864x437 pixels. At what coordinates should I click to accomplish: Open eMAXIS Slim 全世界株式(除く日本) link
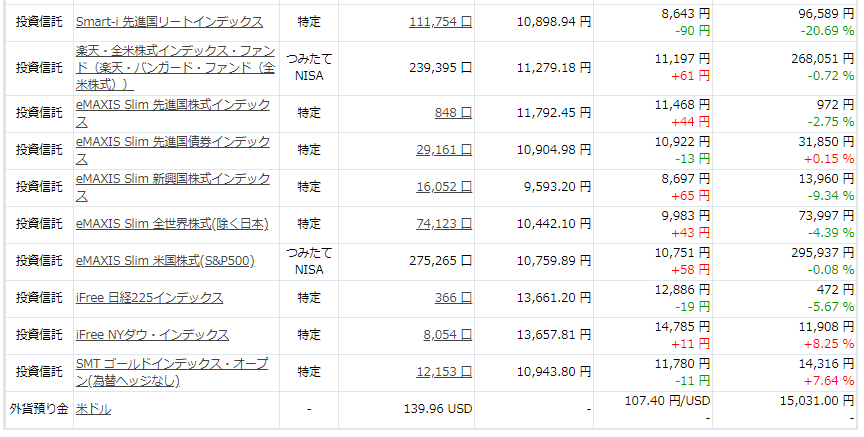[172, 224]
